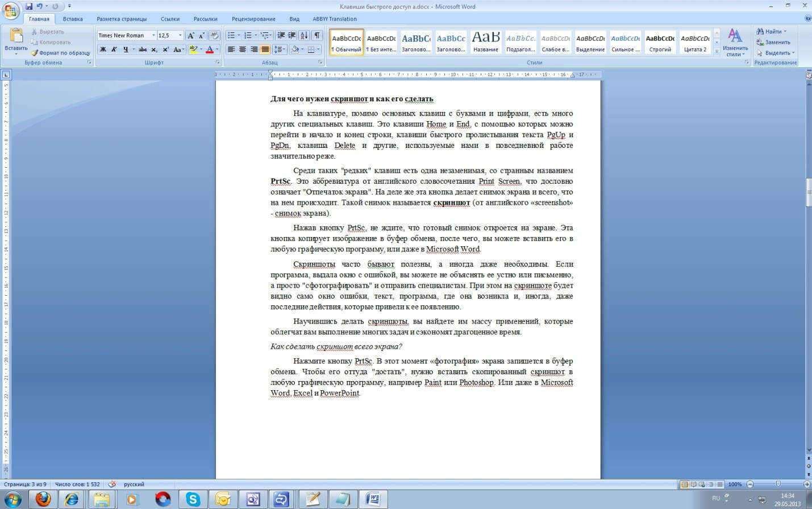Open Skype from the taskbar

(x=193, y=499)
